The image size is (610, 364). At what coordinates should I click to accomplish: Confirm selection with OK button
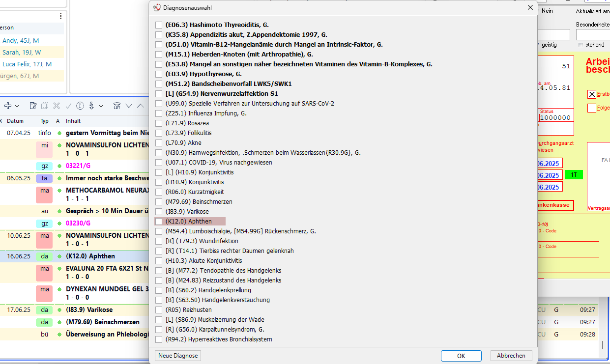(461, 356)
